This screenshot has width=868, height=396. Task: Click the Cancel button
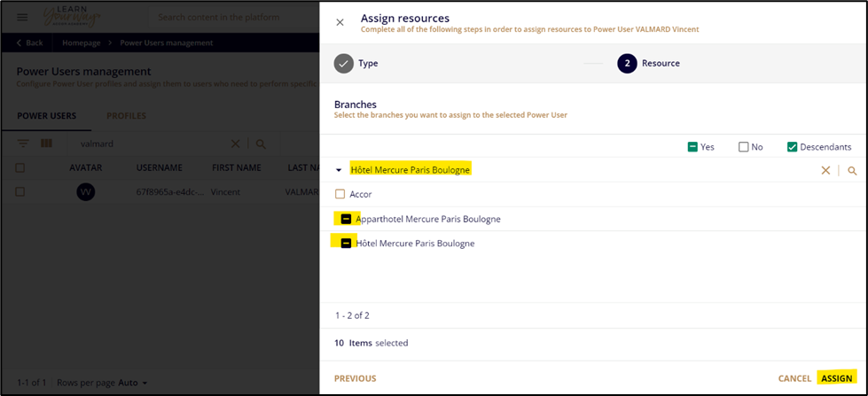click(794, 379)
